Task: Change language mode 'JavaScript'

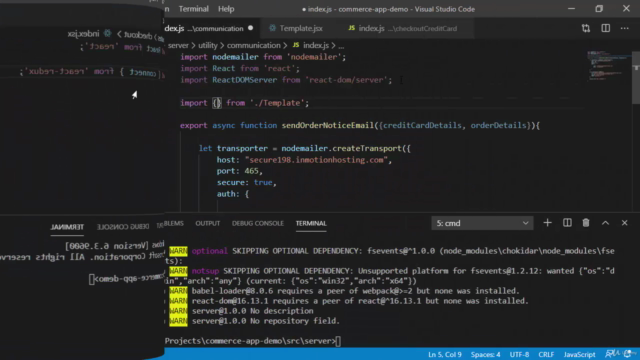Action: point(579,354)
